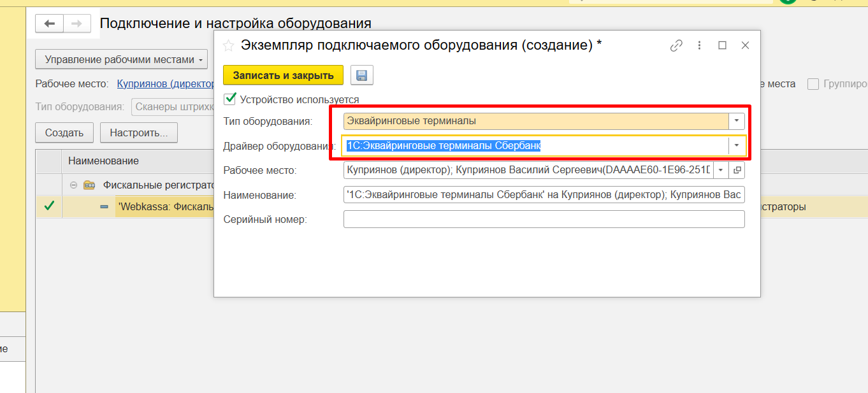Click the Серийный номер input field
The image size is (868, 393).
[544, 219]
